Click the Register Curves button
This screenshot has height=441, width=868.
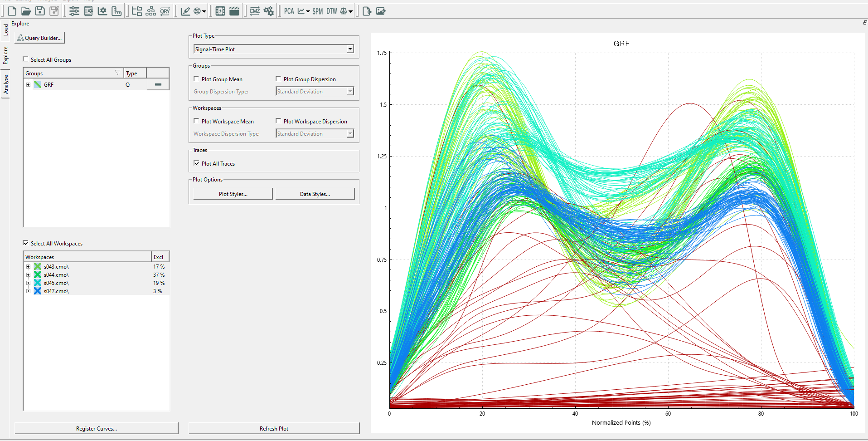[97, 428]
